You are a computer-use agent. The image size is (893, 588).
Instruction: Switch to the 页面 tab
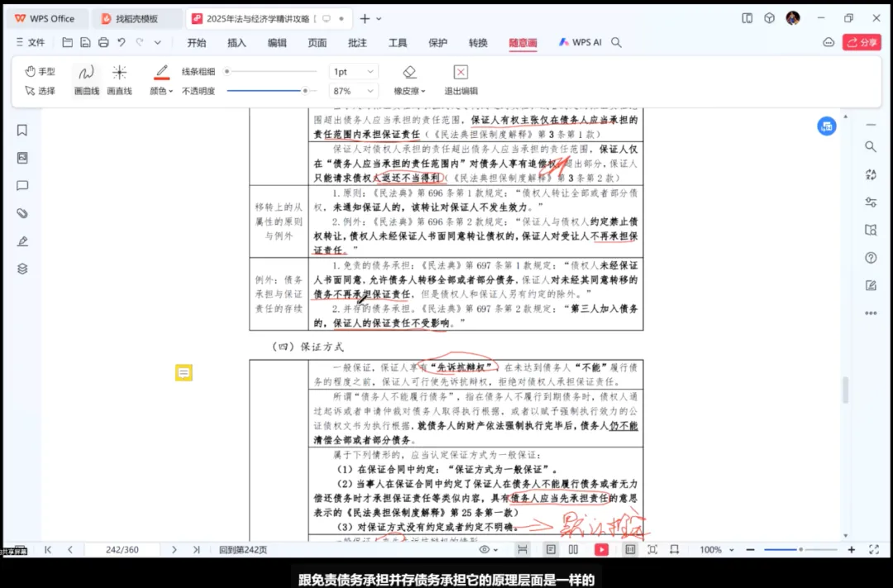[x=318, y=43]
